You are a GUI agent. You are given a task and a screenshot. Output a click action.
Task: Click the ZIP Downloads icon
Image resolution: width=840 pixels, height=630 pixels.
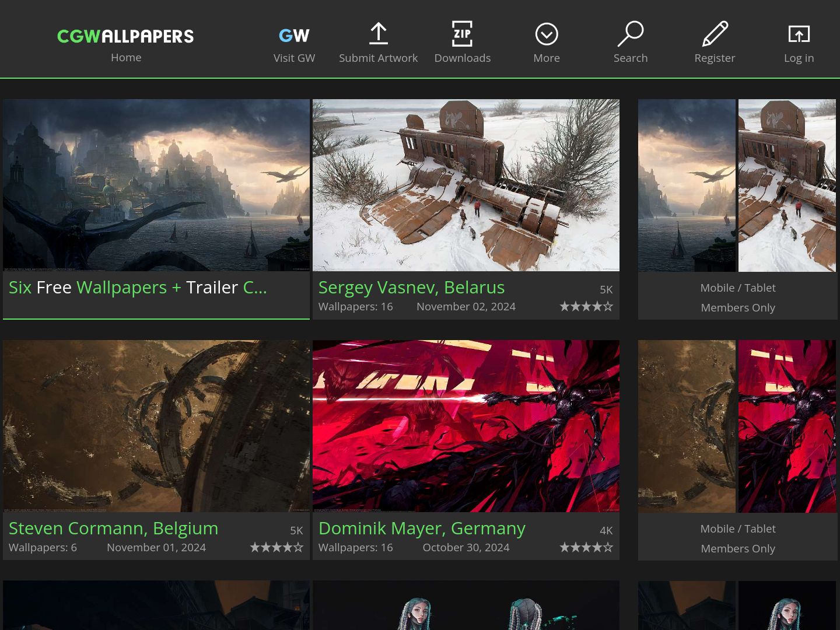coord(463,34)
